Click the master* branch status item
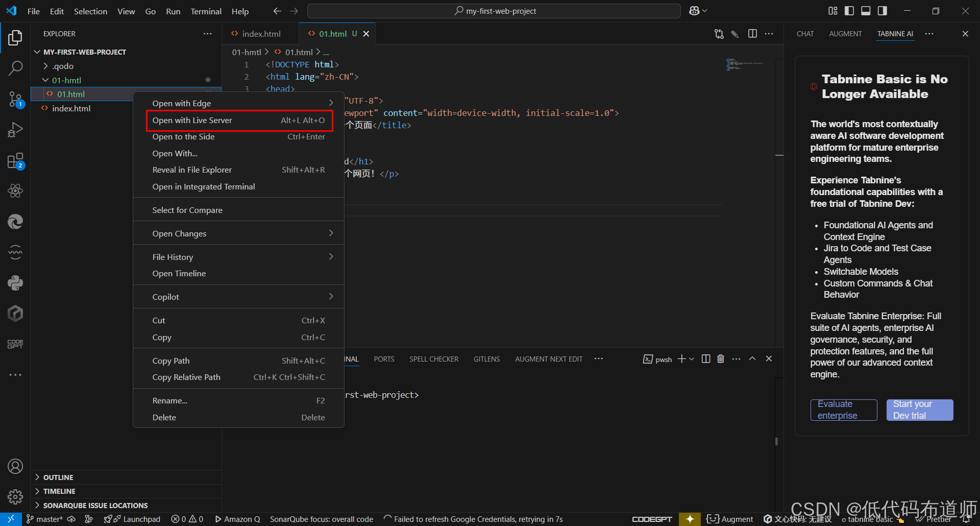 pyautogui.click(x=44, y=519)
